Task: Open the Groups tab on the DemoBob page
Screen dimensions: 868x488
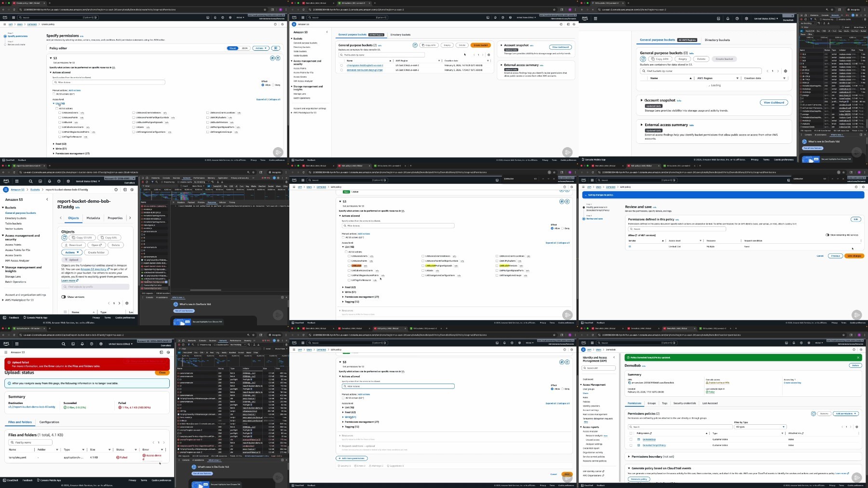Action: 651,403
